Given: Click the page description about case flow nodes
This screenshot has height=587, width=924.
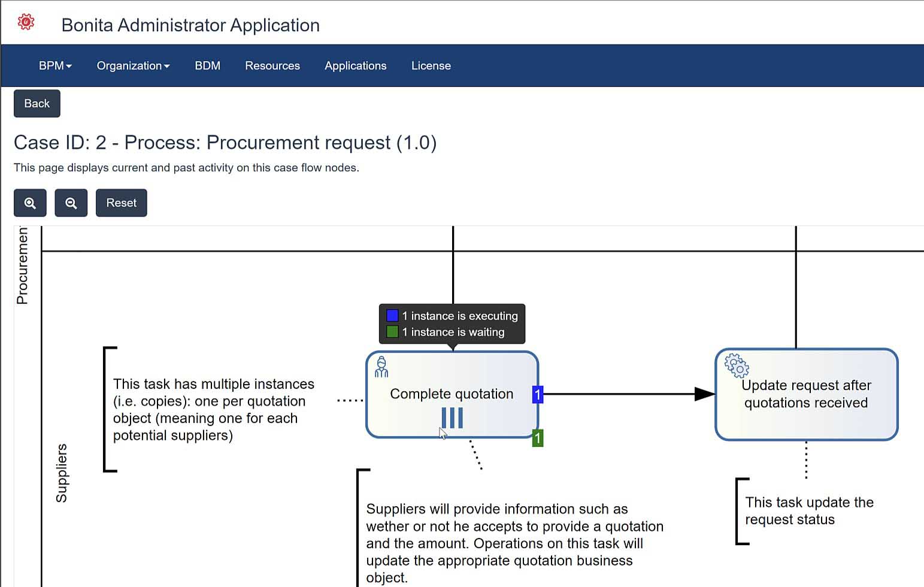Looking at the screenshot, I should (x=186, y=168).
